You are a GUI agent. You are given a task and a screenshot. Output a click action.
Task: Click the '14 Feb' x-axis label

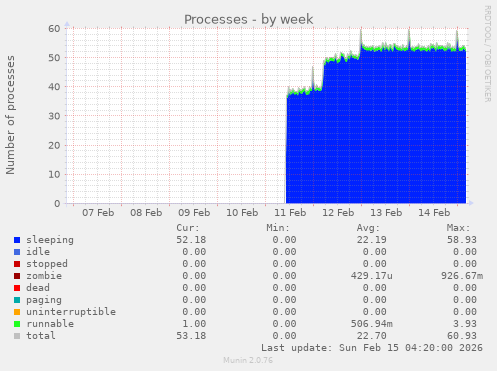click(434, 213)
